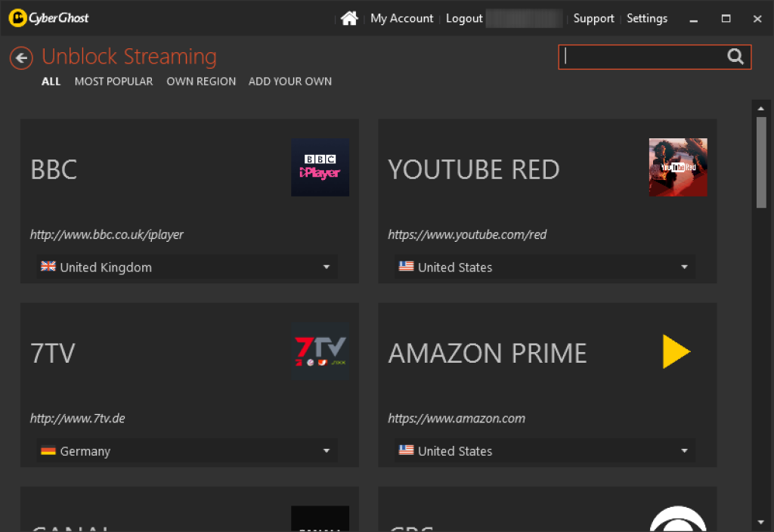Select the BBC service title
The image size is (774, 532).
click(x=54, y=170)
